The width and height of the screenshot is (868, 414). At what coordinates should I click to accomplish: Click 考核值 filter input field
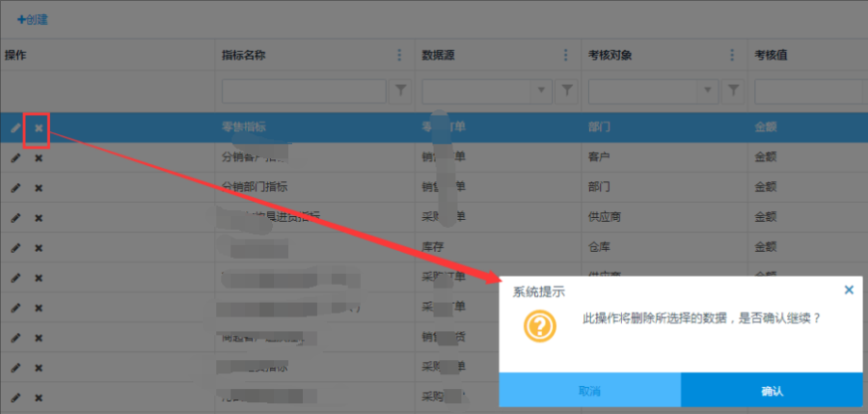[810, 91]
